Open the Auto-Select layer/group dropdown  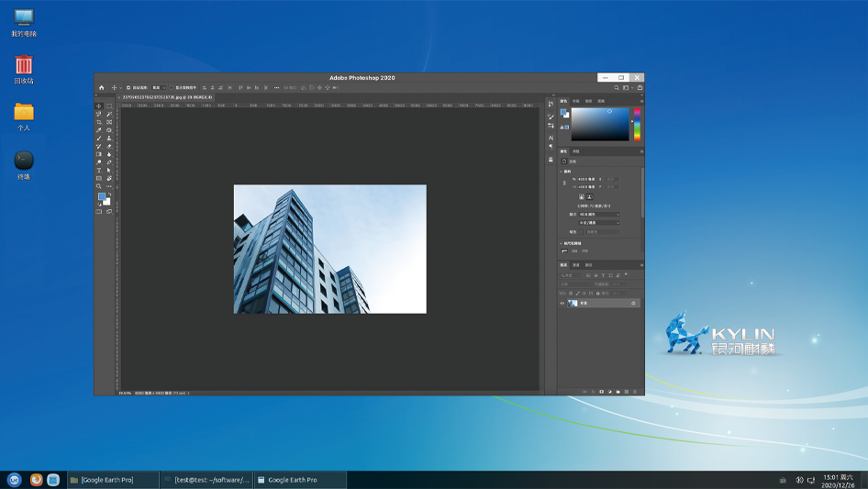point(159,87)
